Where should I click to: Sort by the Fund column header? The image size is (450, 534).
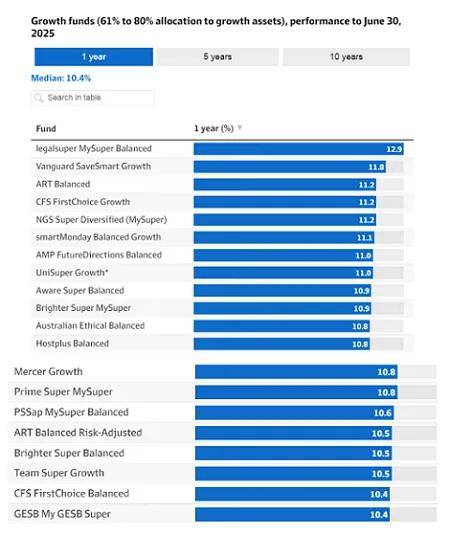click(x=46, y=129)
